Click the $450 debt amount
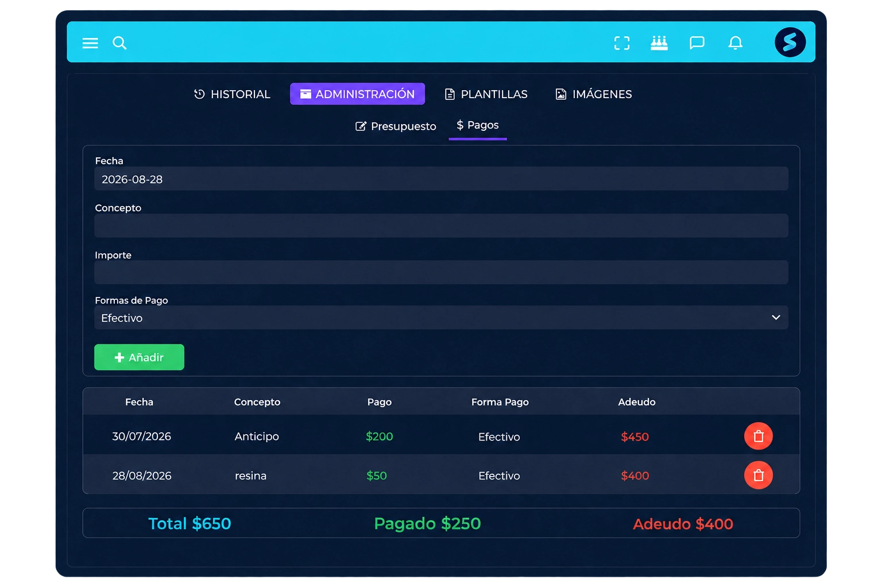Screen dimensions: 882x588 click(635, 437)
